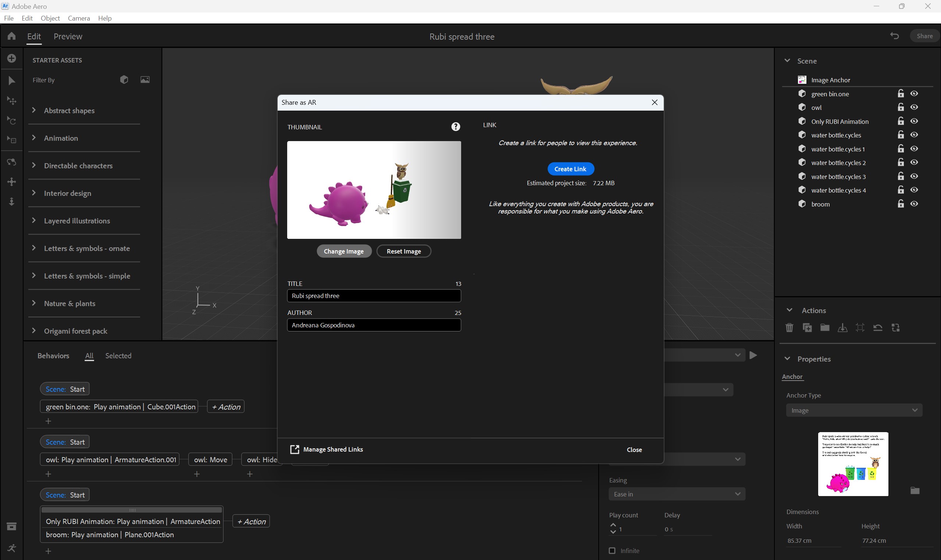Select the arrow selection tool in sidebar

coord(12,80)
